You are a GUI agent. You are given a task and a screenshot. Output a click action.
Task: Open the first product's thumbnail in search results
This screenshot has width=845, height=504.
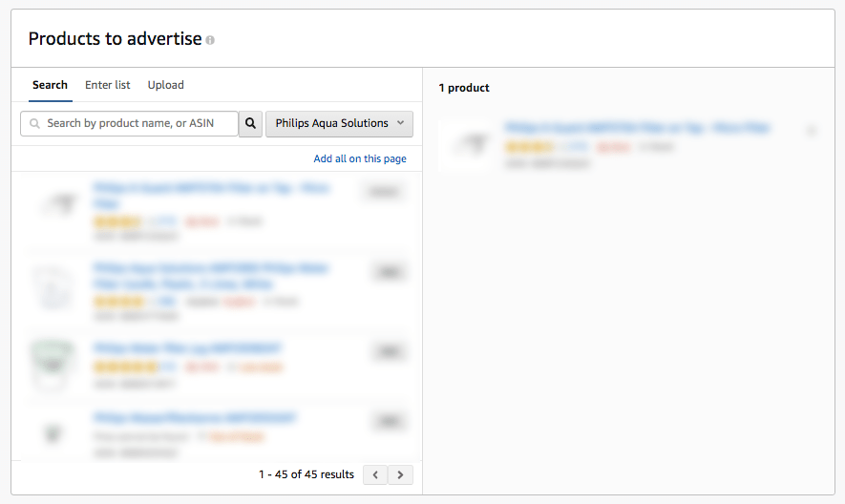pyautogui.click(x=60, y=205)
